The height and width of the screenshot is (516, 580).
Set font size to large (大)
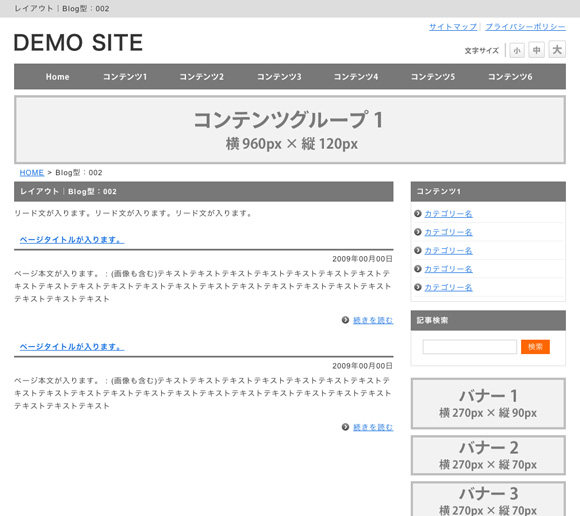(x=557, y=49)
